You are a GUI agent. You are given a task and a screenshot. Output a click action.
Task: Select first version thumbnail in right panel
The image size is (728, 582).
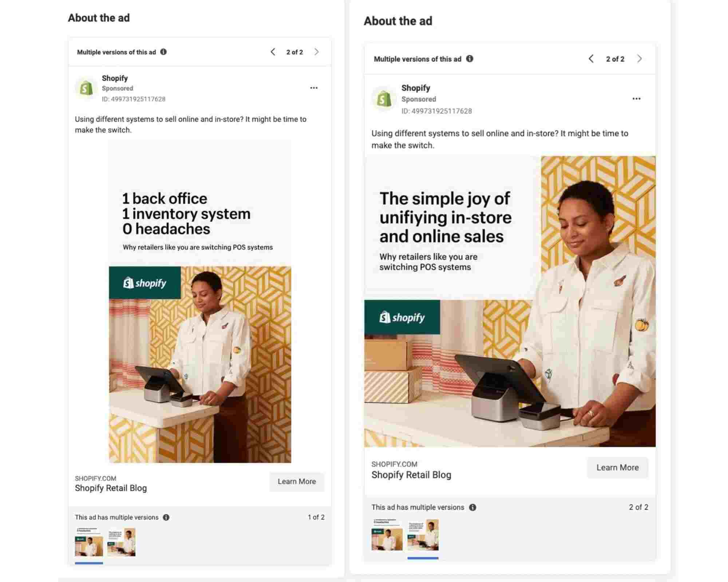(x=387, y=534)
